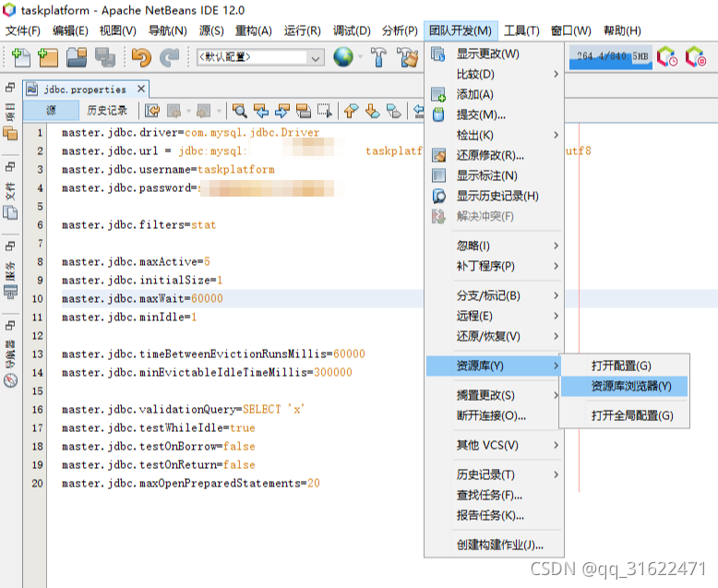
Task: Click the Clean and Build icon with broom
Action: 407,57
